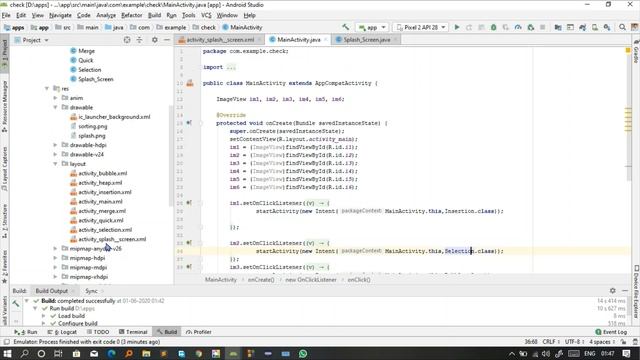Open the File menu
The image size is (640, 360).
[x=6, y=15]
